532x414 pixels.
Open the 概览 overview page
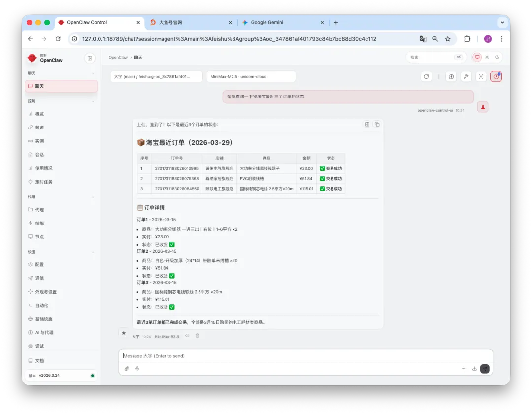pos(39,114)
